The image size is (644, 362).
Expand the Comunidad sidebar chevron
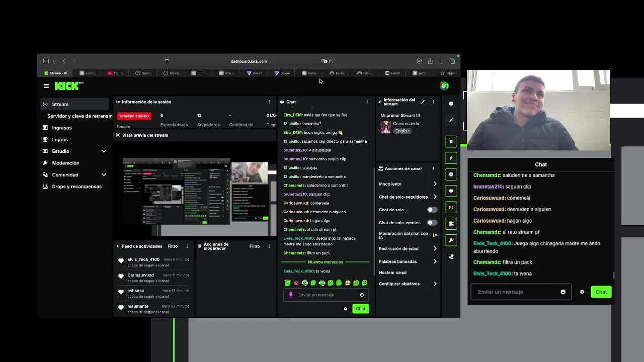coord(104,175)
